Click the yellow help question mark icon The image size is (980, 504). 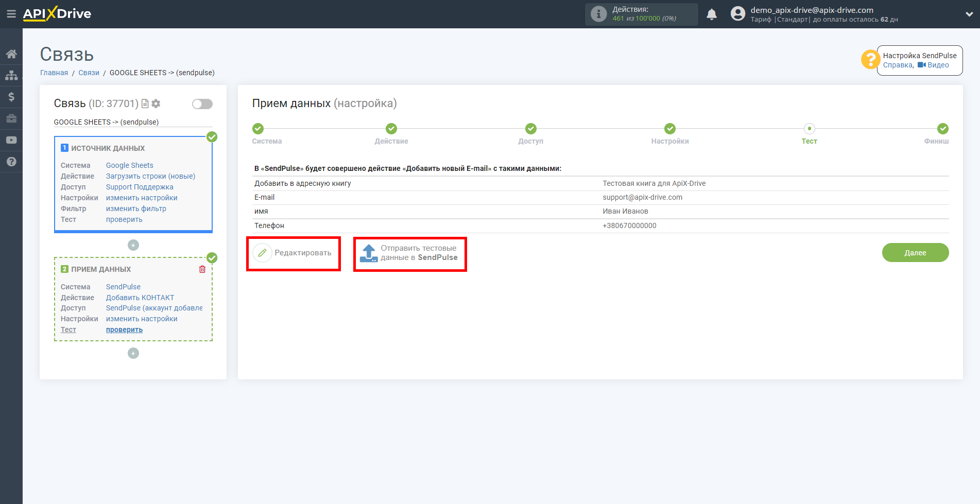870,59
